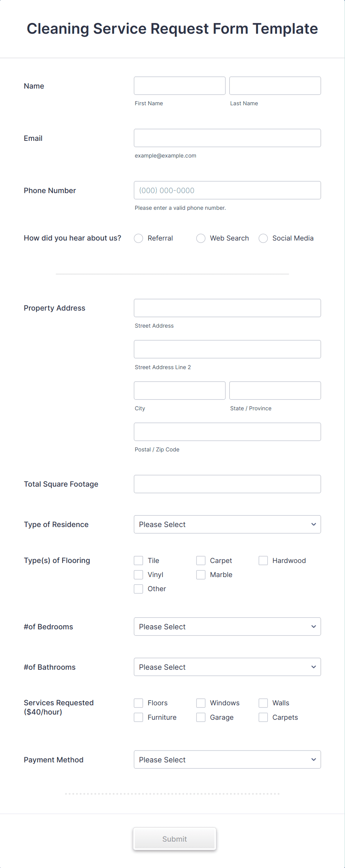Image resolution: width=345 pixels, height=868 pixels.
Task: Choose the Web Search option
Action: 201,238
